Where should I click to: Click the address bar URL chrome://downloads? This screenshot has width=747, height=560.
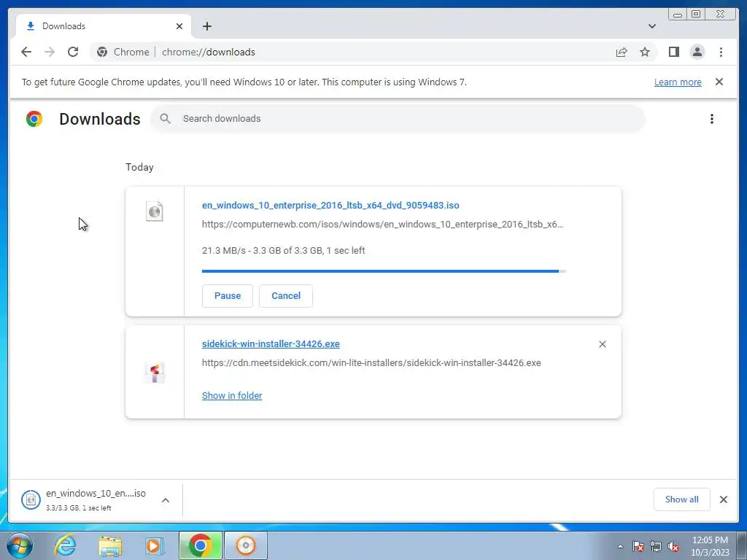208,52
